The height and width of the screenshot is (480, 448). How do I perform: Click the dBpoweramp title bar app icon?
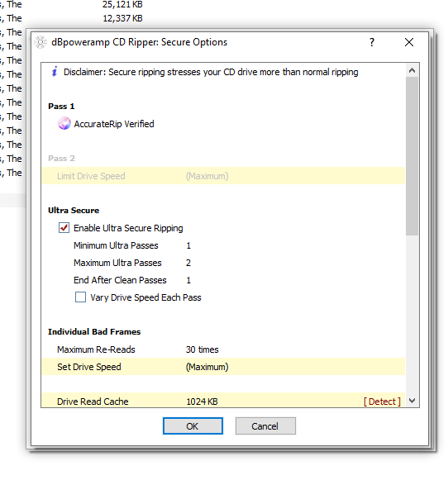tap(41, 42)
